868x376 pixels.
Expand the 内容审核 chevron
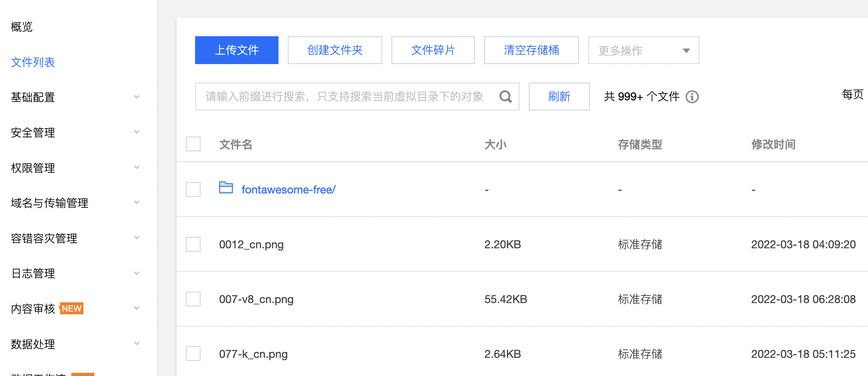pyautogui.click(x=137, y=309)
